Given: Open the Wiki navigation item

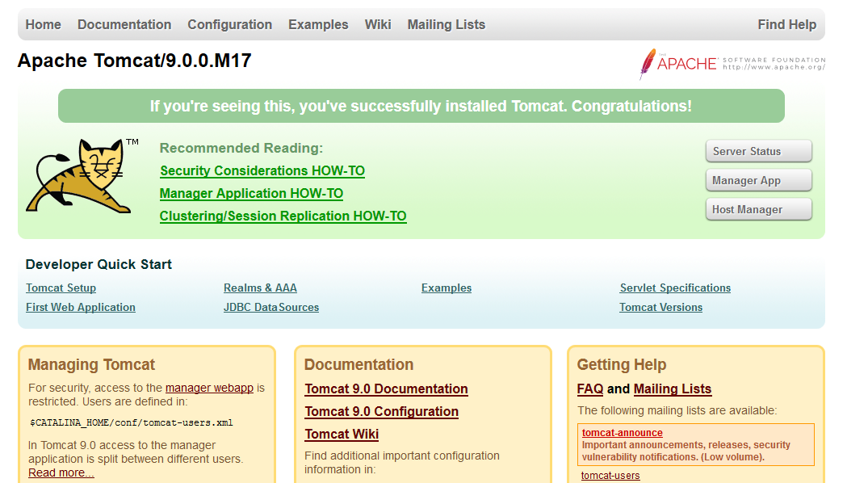Looking at the screenshot, I should point(378,24).
